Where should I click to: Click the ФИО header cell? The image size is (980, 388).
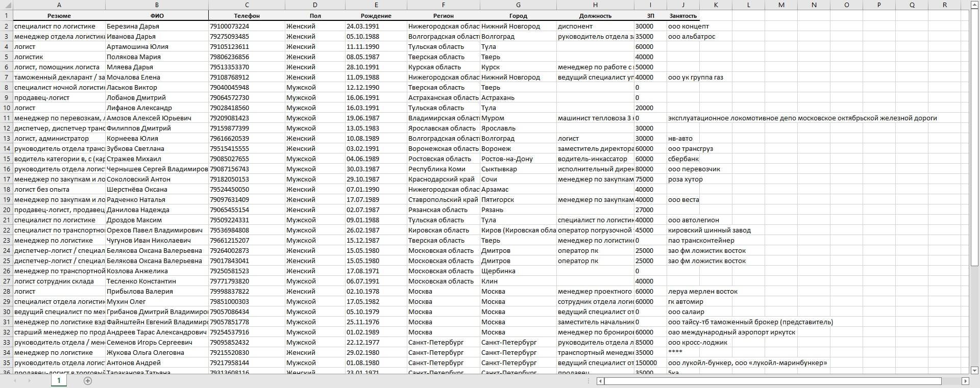157,16
